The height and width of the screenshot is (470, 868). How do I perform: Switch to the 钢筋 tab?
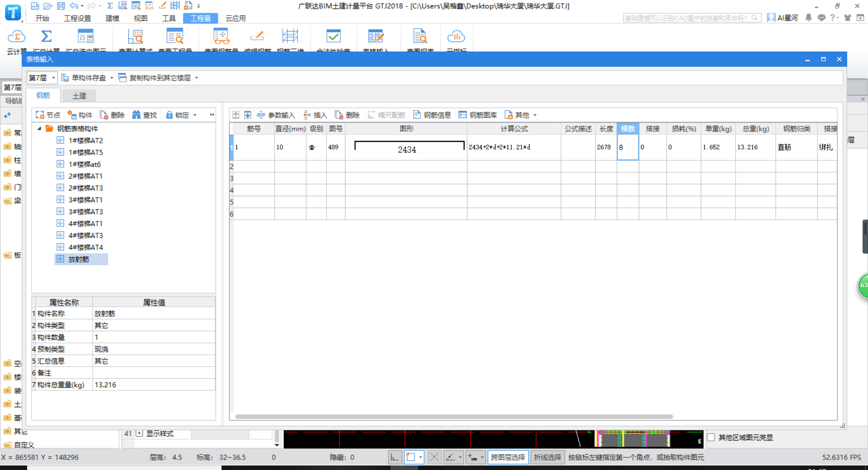[43, 95]
